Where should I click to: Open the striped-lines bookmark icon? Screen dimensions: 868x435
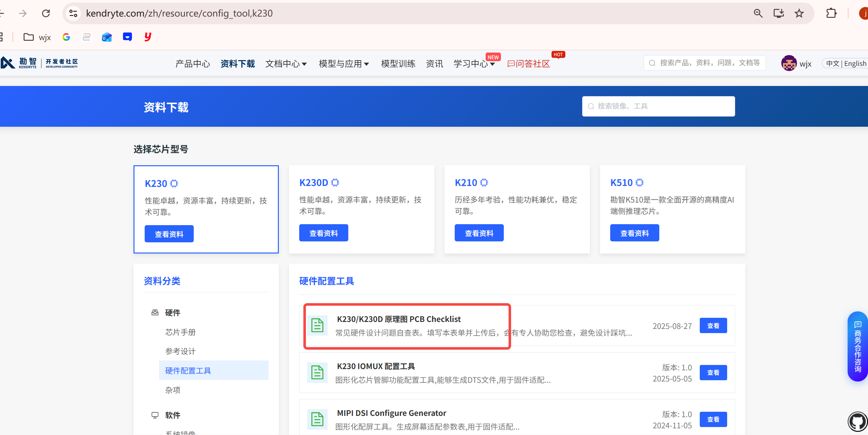coord(87,37)
